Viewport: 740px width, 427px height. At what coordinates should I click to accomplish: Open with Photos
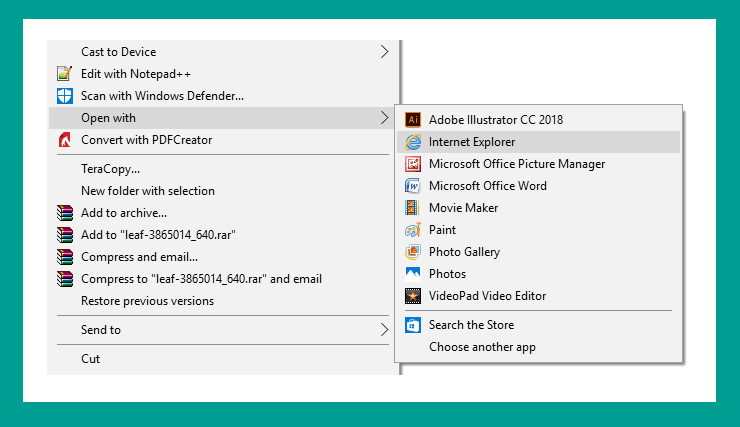pyautogui.click(x=538, y=274)
